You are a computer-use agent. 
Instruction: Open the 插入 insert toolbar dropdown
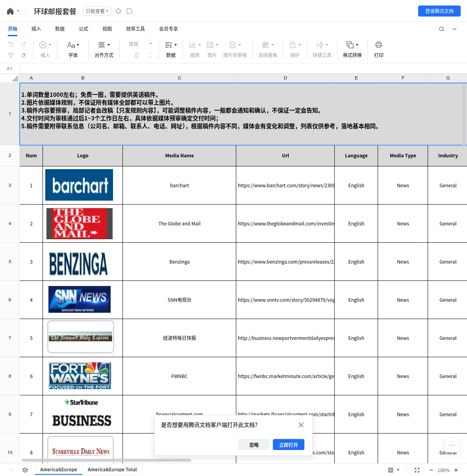[45, 50]
